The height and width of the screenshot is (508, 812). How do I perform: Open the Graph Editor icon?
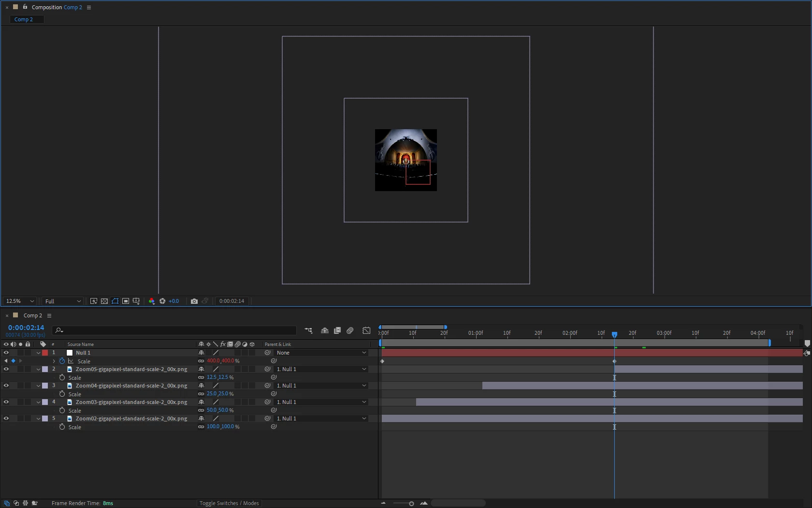point(367,330)
